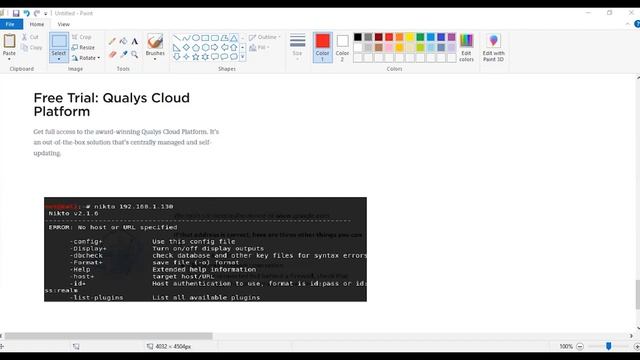
Task: Choose the purple color swatch
Action: point(451,37)
